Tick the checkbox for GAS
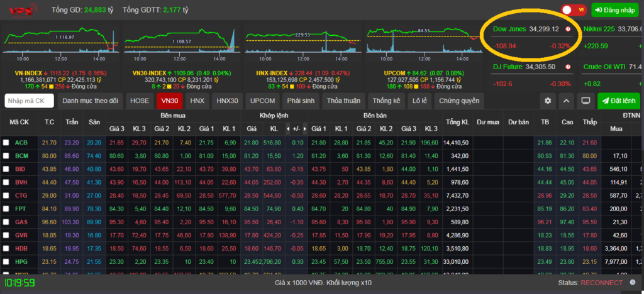The width and height of the screenshot is (644, 294). pos(6,222)
